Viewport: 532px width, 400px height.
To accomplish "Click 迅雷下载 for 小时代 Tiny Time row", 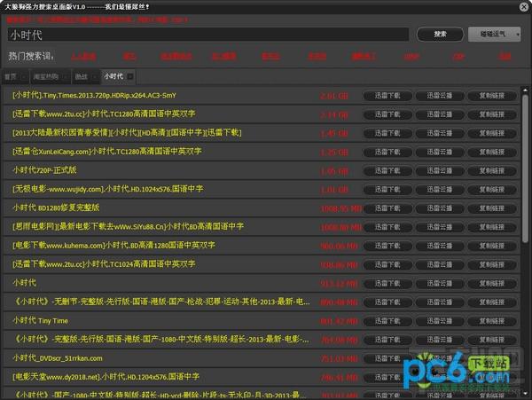I will tap(387, 321).
